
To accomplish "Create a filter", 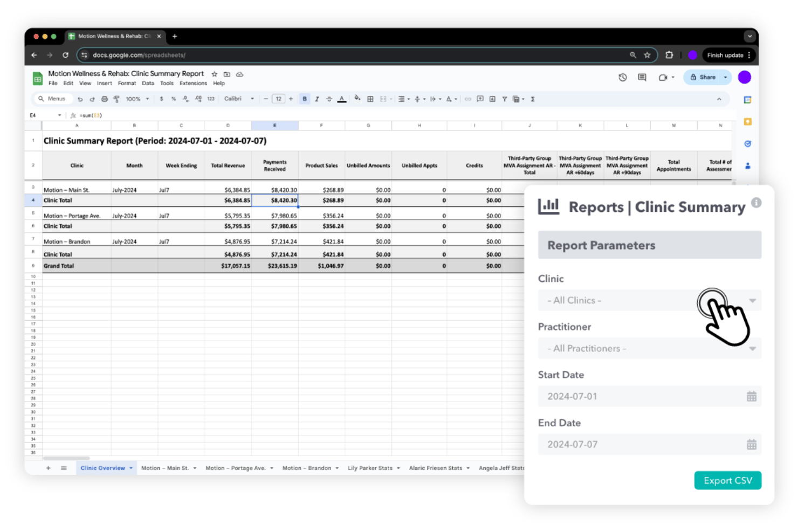I will point(505,99).
